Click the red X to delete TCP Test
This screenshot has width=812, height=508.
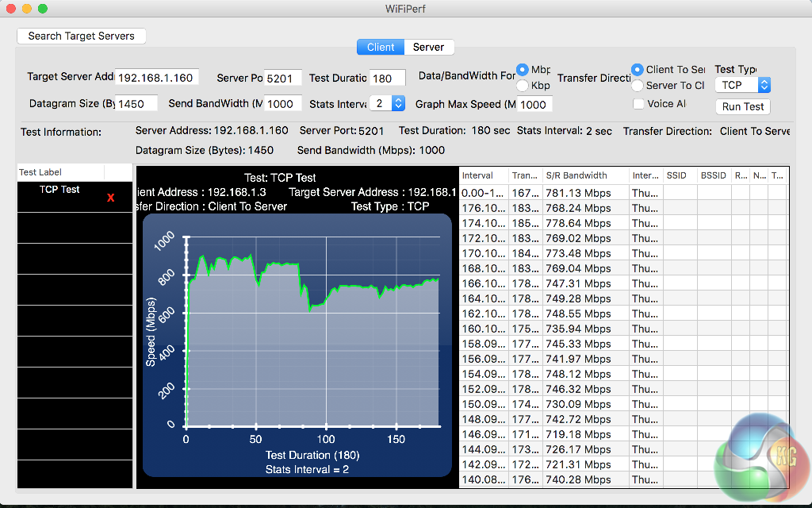pyautogui.click(x=111, y=198)
